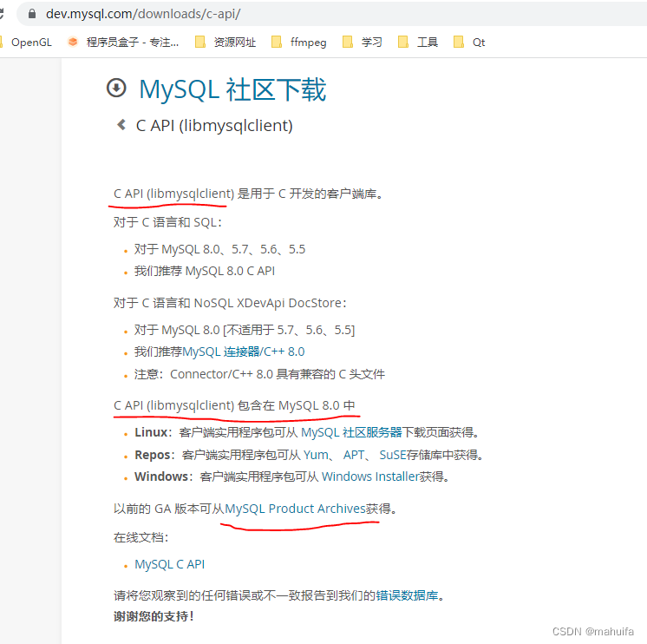Open the 错误数据库 link

[x=407, y=595]
